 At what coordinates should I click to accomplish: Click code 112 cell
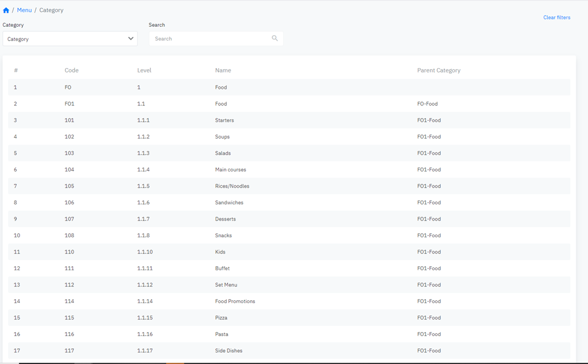(x=69, y=285)
